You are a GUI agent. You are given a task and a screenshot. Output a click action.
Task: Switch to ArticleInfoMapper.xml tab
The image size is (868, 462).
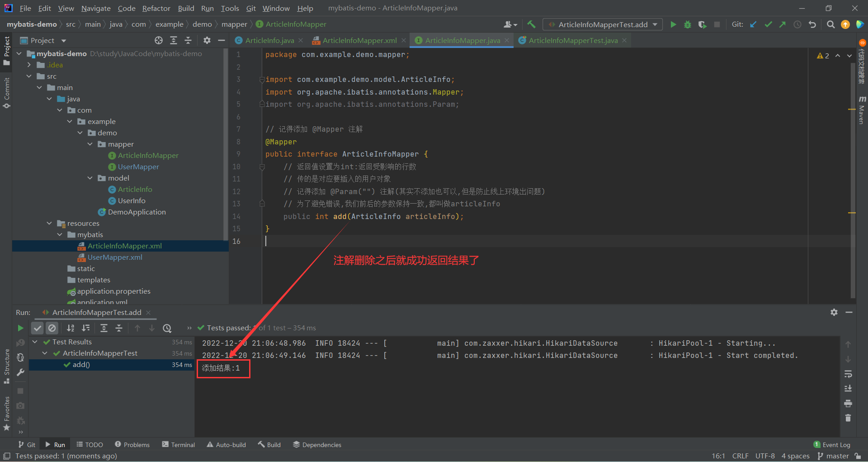tap(359, 40)
